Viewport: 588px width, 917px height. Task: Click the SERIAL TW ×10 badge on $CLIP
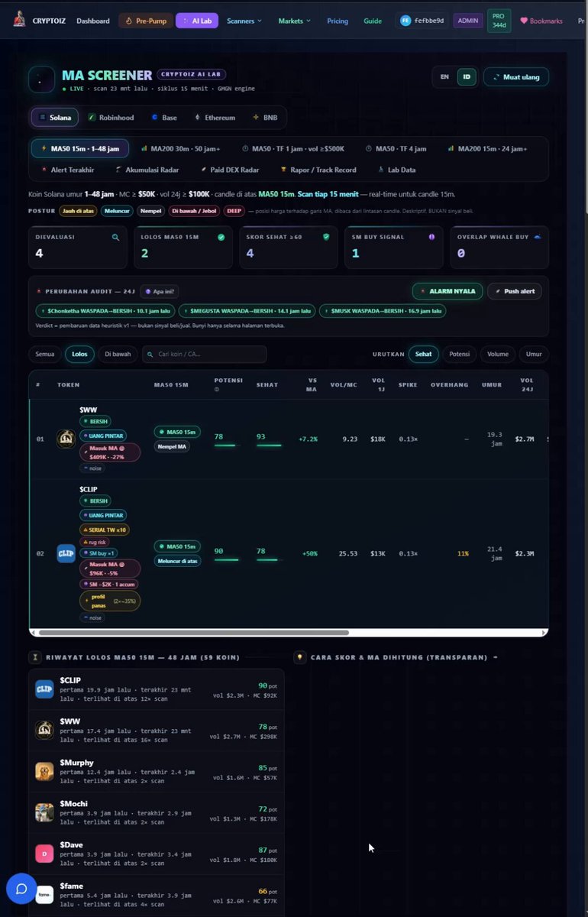pos(105,530)
